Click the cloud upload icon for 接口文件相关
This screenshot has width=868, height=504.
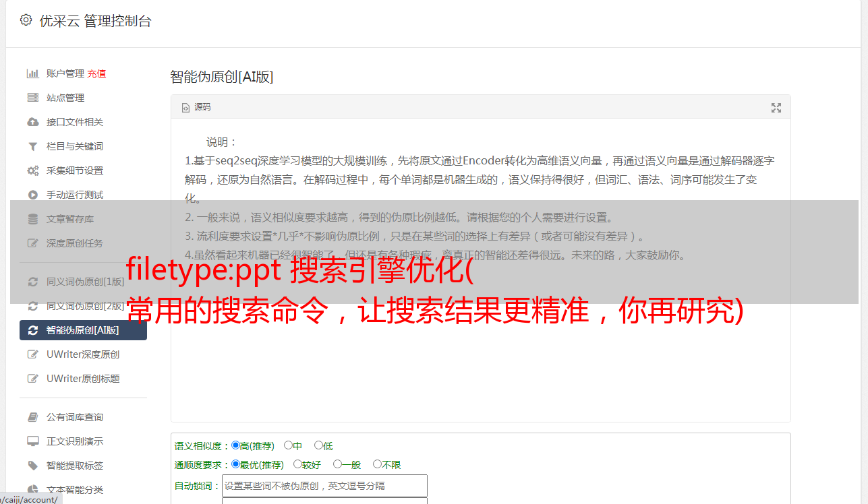[x=32, y=122]
